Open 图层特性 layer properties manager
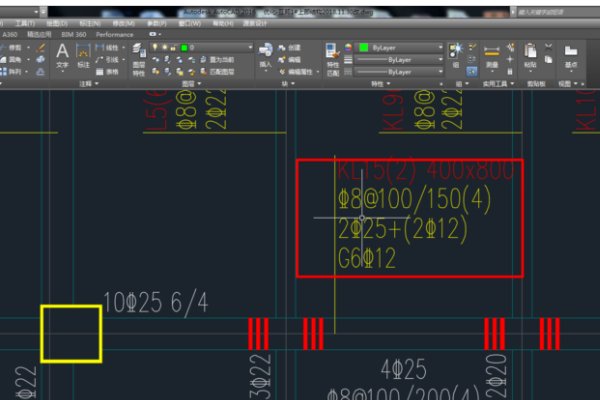Image resolution: width=600 pixels, height=400 pixels. [139, 60]
